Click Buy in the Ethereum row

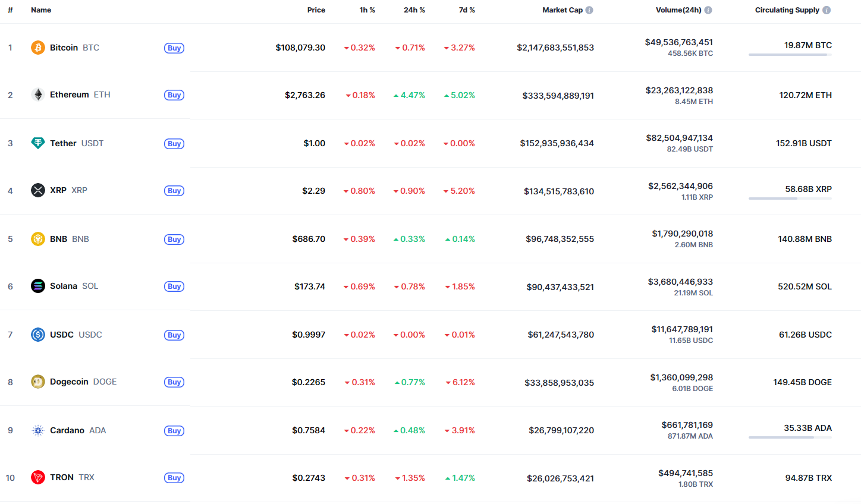[174, 95]
